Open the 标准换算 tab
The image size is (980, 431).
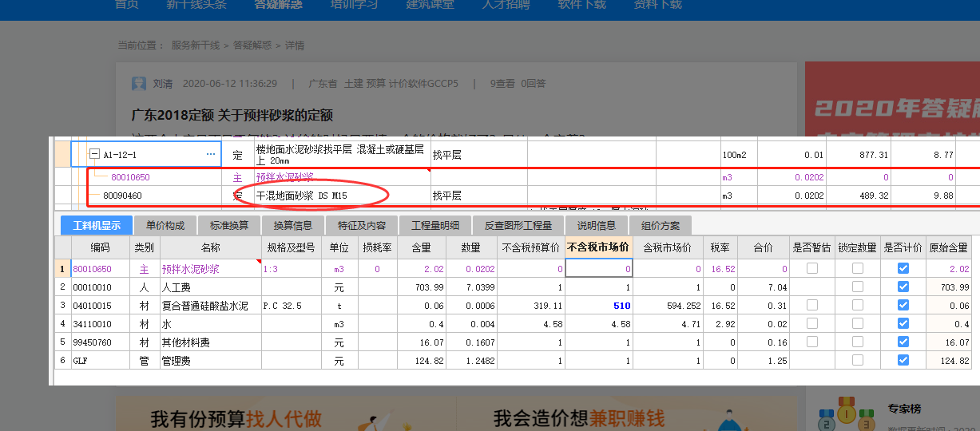click(228, 226)
